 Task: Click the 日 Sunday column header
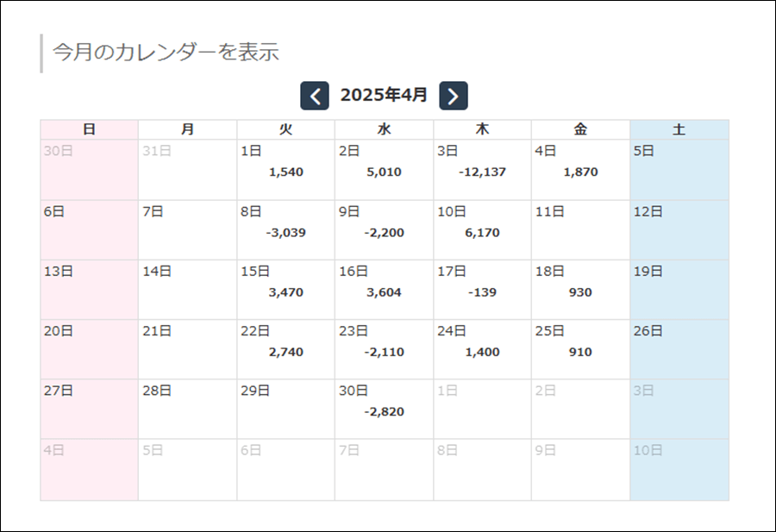(x=89, y=129)
